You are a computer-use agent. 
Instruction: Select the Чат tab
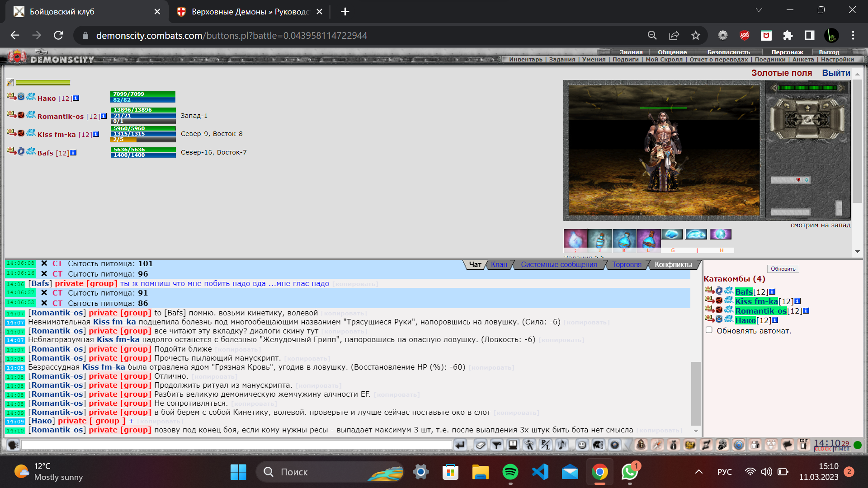pyautogui.click(x=475, y=265)
